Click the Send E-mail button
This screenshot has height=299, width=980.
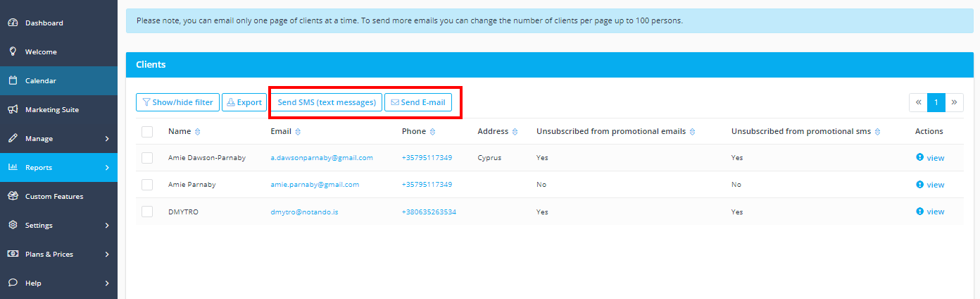coord(418,102)
